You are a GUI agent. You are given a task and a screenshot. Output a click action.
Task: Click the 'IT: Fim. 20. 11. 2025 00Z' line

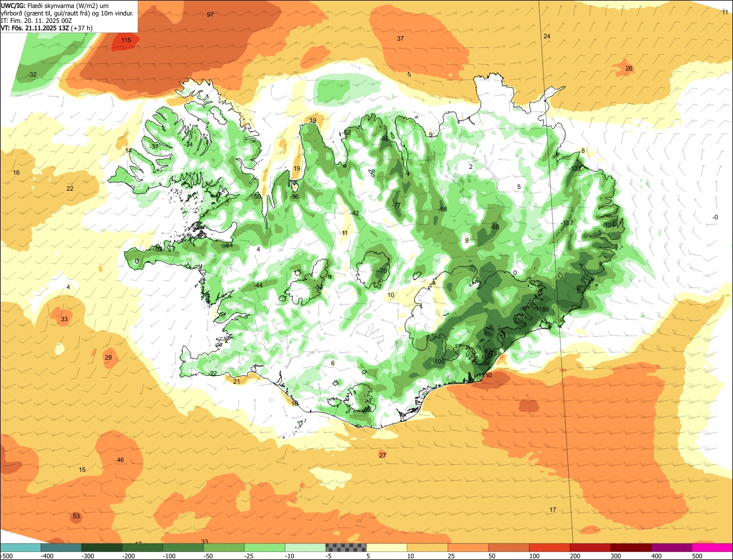[35, 20]
